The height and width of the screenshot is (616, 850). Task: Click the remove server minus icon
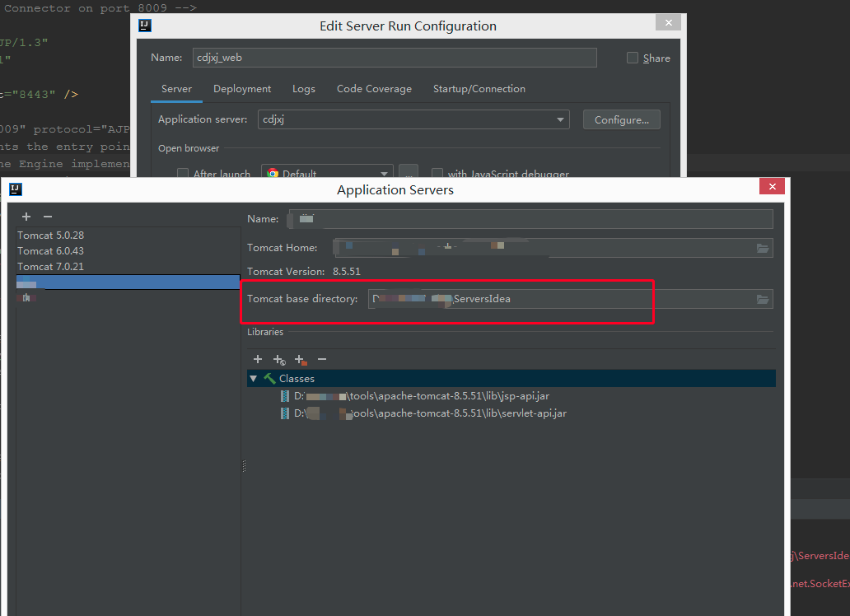pos(47,217)
